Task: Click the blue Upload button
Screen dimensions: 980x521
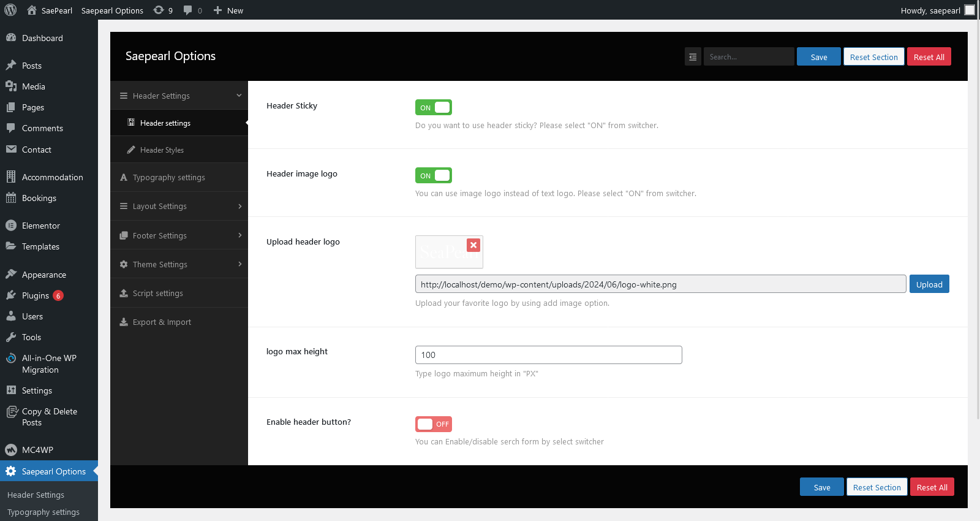Action: 929,284
